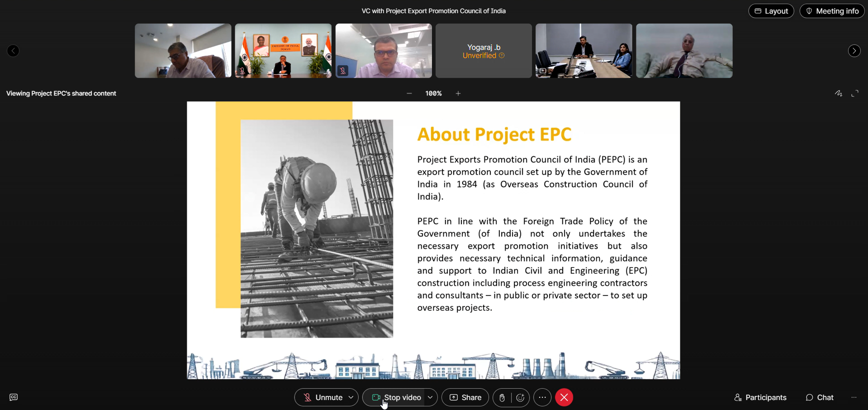The height and width of the screenshot is (410, 868).
Task: Leave the meeting with red X
Action: click(x=564, y=397)
